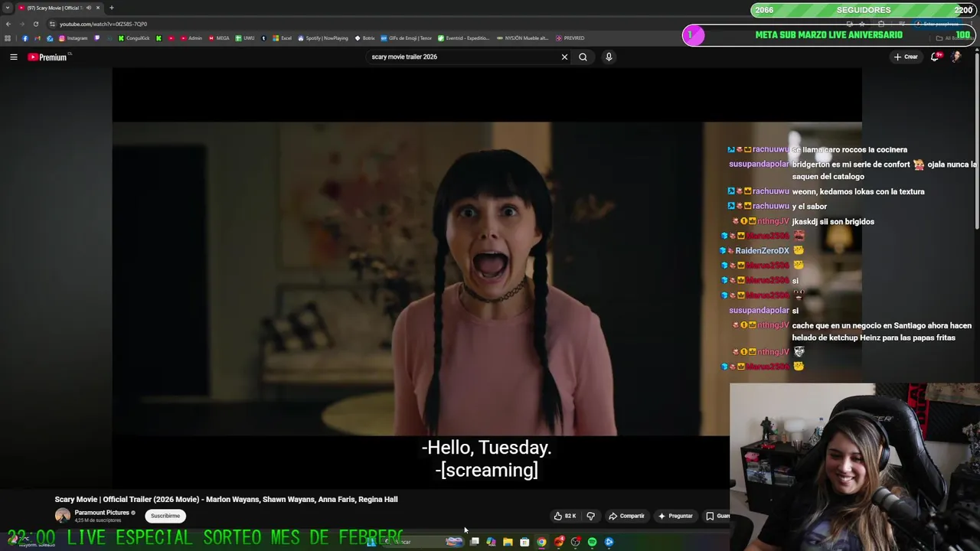Subscribe using the Suscribirme button

(x=165, y=516)
